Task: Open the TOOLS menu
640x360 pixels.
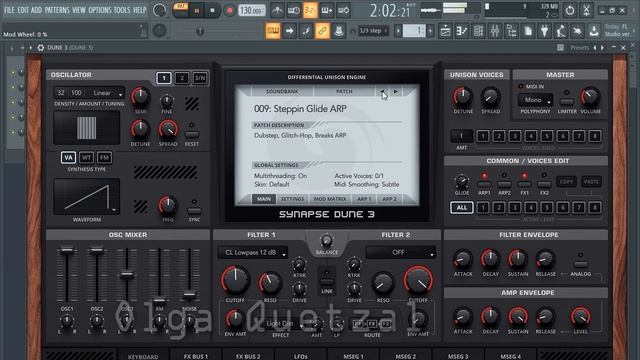Action: 122,10
